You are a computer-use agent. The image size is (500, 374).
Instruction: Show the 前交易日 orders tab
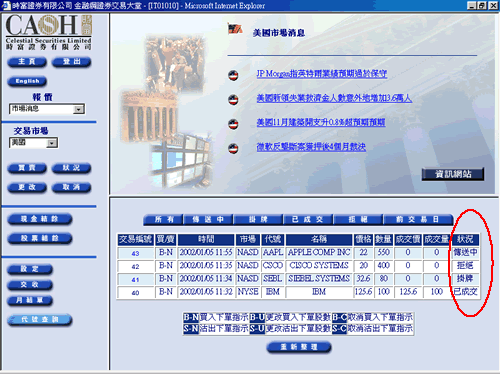point(418,219)
